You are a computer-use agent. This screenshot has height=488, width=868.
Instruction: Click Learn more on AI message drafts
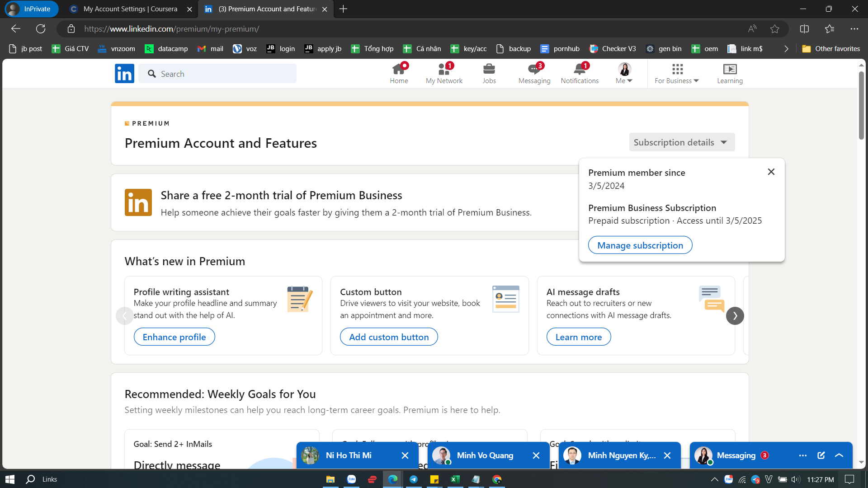point(579,337)
